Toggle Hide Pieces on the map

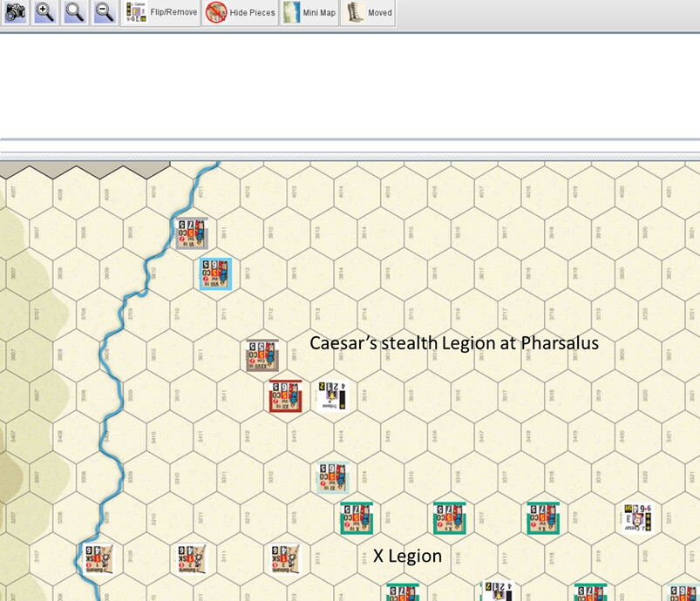pyautogui.click(x=241, y=12)
